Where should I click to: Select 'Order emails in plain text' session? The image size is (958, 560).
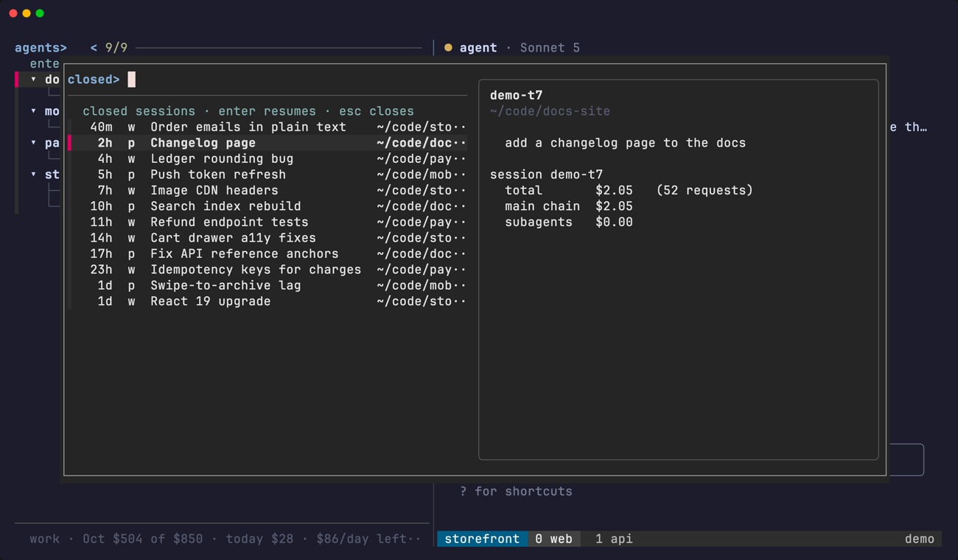tap(267, 127)
